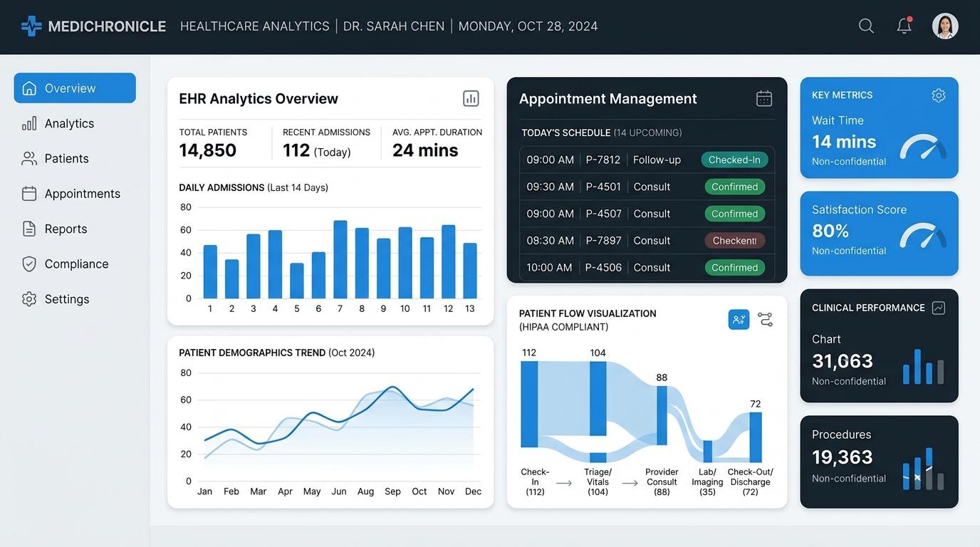Image resolution: width=980 pixels, height=547 pixels.
Task: Click the Confirmed badge for P-4506
Action: (734, 268)
